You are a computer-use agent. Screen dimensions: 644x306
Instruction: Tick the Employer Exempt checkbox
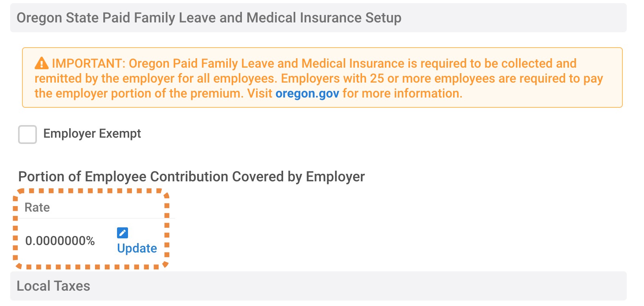click(x=27, y=135)
